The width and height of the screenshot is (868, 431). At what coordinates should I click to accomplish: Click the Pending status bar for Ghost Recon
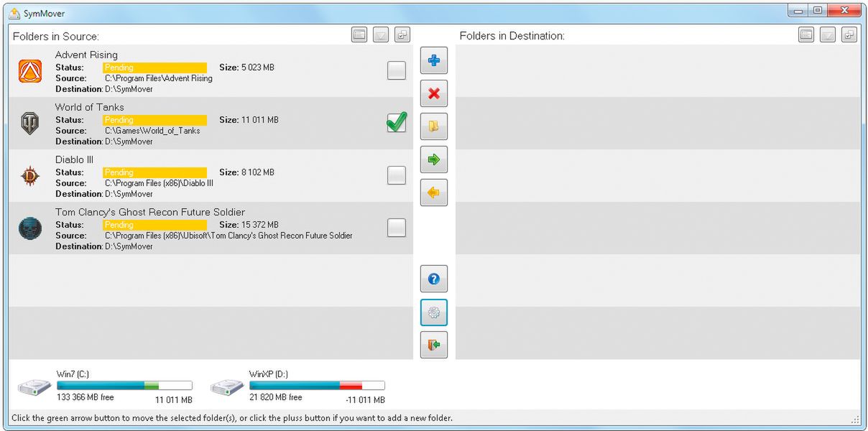pos(154,225)
